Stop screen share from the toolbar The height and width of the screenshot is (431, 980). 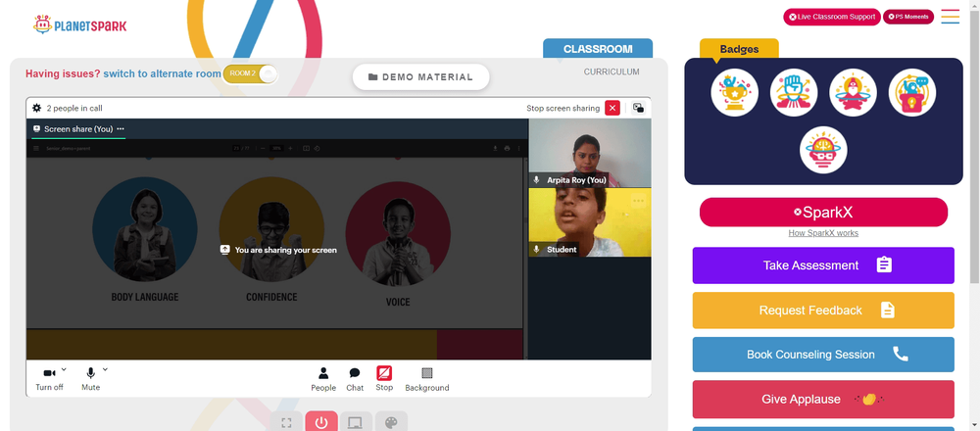pyautogui.click(x=384, y=379)
